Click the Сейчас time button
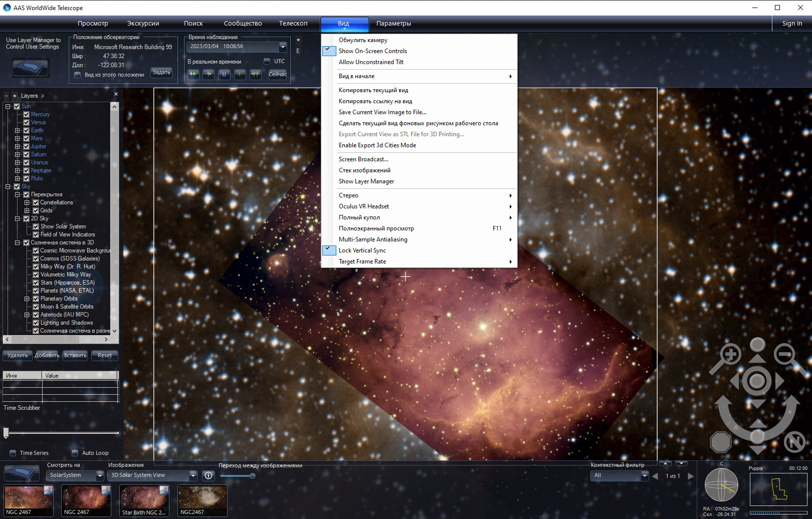The height and width of the screenshot is (519, 812). (x=277, y=74)
